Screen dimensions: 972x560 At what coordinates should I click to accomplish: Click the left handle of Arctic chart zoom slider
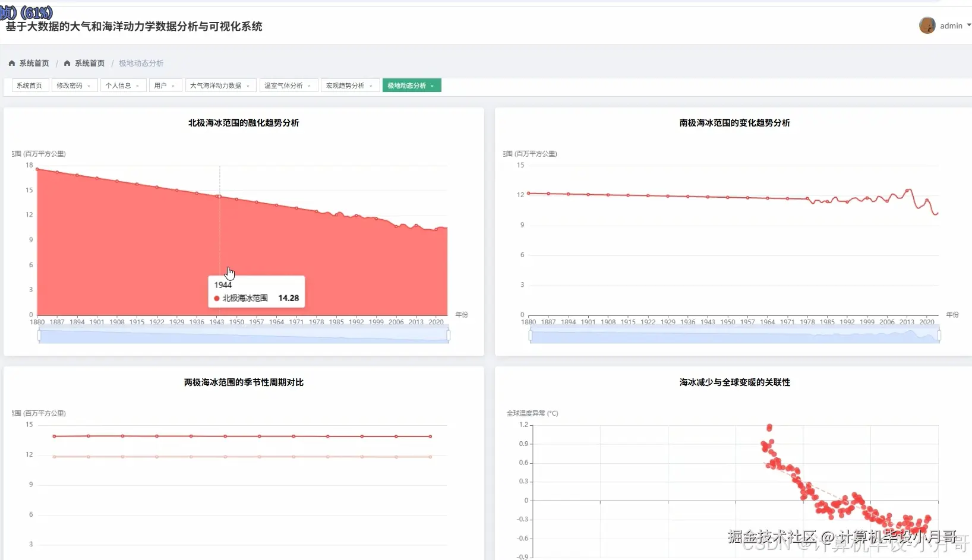(x=39, y=336)
